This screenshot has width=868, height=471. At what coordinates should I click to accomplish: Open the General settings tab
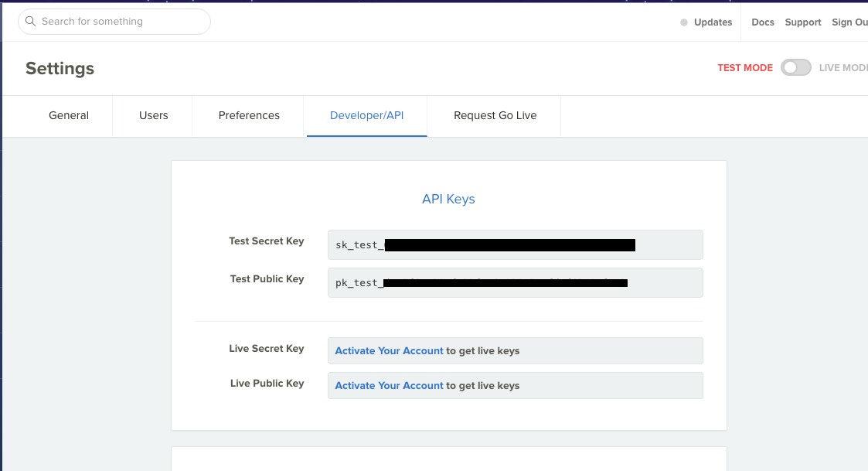(x=68, y=115)
